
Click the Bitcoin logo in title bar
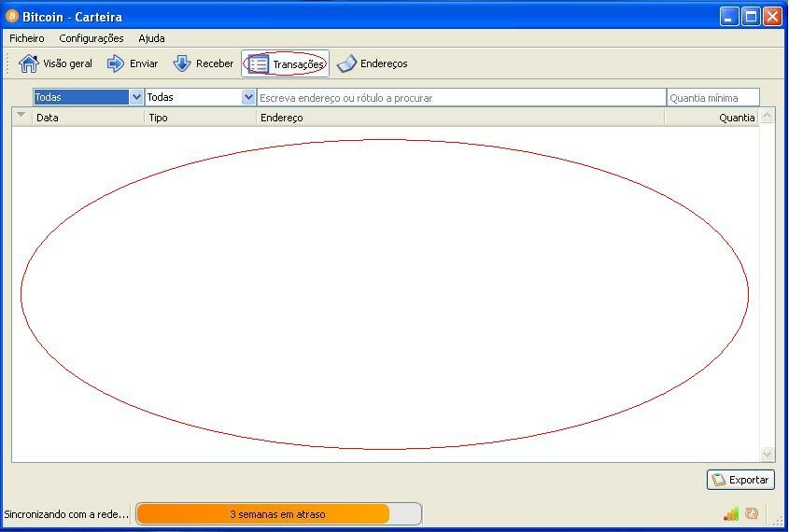click(x=11, y=16)
